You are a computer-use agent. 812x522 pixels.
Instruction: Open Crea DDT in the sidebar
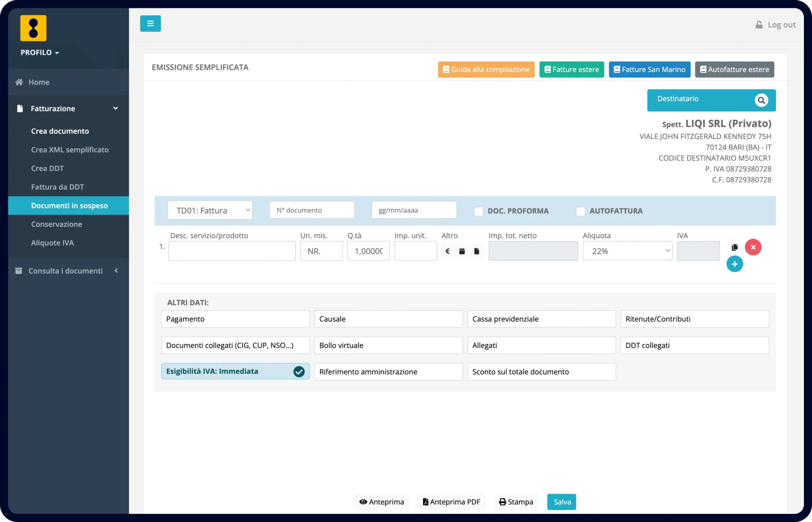click(x=48, y=168)
